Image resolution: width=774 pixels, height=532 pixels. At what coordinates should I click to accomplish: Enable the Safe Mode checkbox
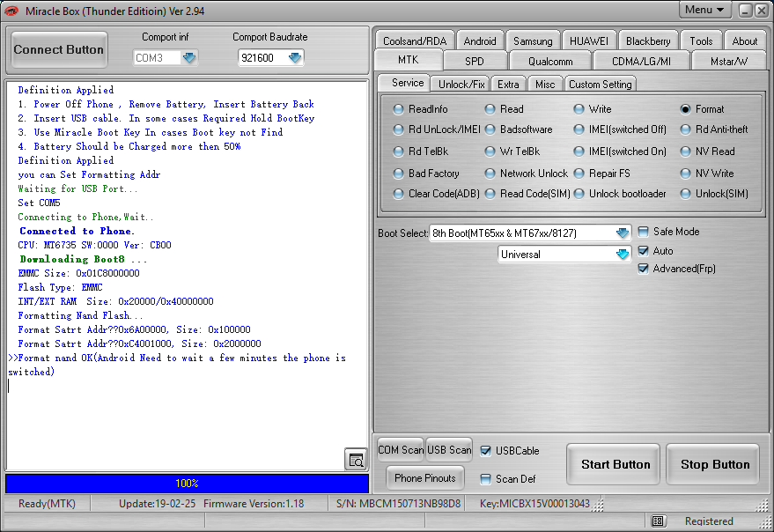[x=643, y=232]
